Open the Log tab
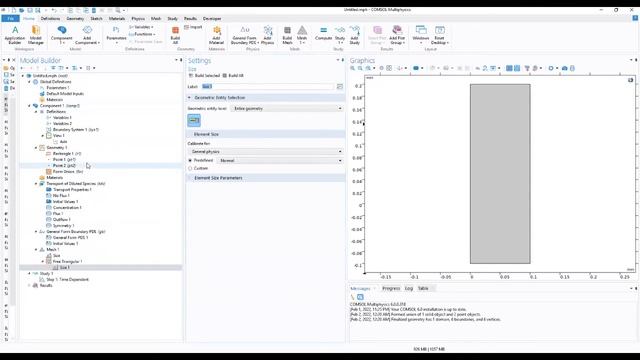Screen dimensions: 640x360 pos(409,288)
